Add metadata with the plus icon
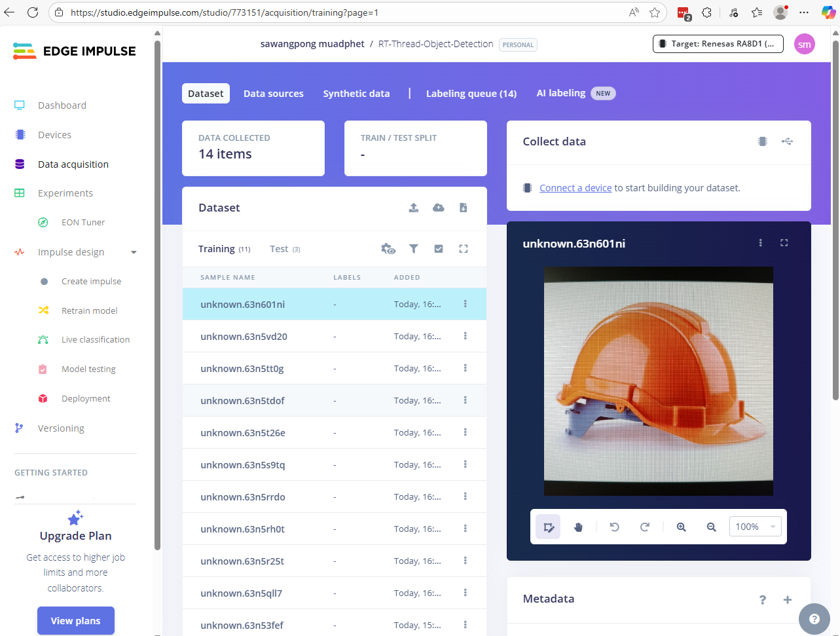The width and height of the screenshot is (840, 636). [787, 599]
